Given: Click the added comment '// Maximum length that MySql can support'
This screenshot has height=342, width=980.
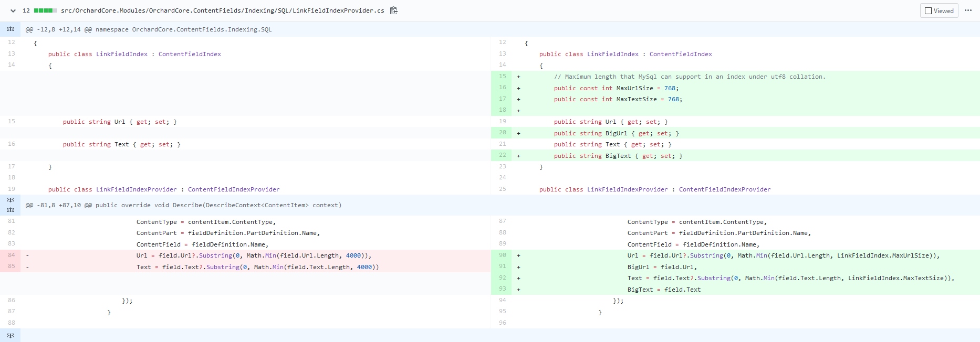Looking at the screenshot, I should 690,77.
